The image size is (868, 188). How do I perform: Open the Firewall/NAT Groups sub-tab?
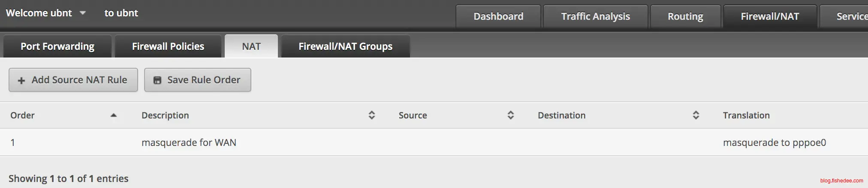point(345,46)
